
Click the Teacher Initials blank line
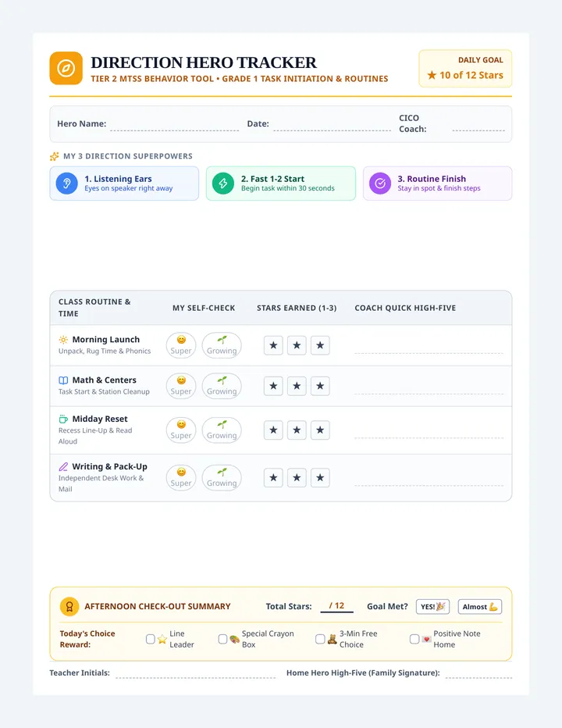[x=195, y=674]
